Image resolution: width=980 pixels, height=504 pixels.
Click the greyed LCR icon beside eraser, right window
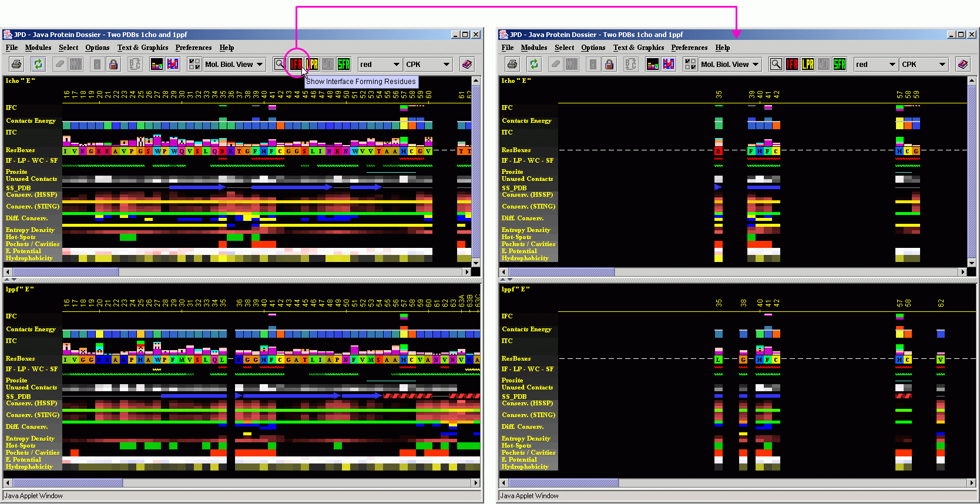pyautogui.click(x=572, y=64)
